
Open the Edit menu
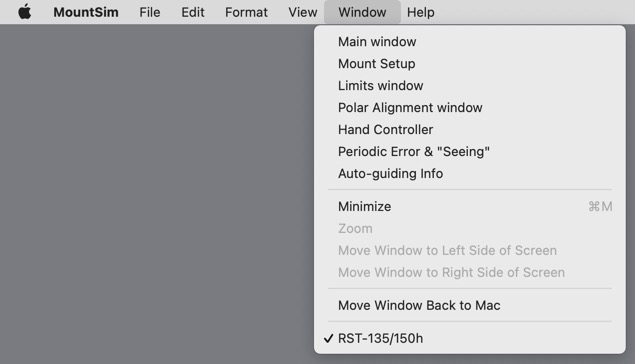click(x=193, y=12)
